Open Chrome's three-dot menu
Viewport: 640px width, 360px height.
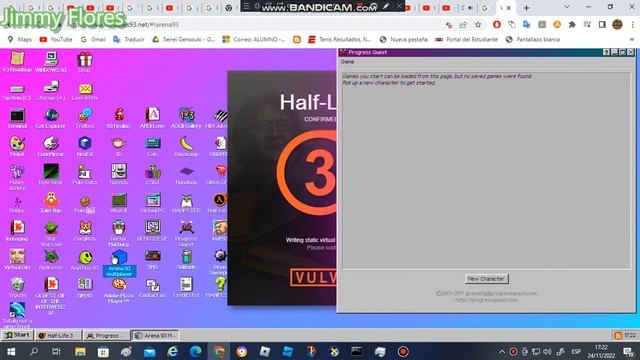pyautogui.click(x=632, y=24)
